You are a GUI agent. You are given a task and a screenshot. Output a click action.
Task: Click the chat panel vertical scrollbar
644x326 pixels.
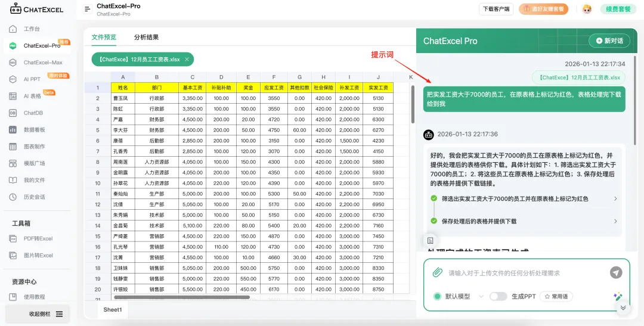[636, 101]
